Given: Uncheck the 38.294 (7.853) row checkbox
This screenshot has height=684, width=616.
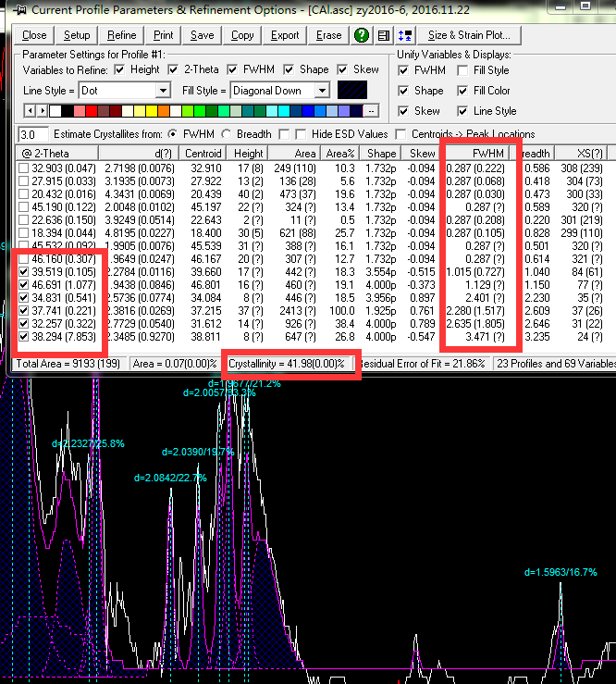Looking at the screenshot, I should [23, 337].
